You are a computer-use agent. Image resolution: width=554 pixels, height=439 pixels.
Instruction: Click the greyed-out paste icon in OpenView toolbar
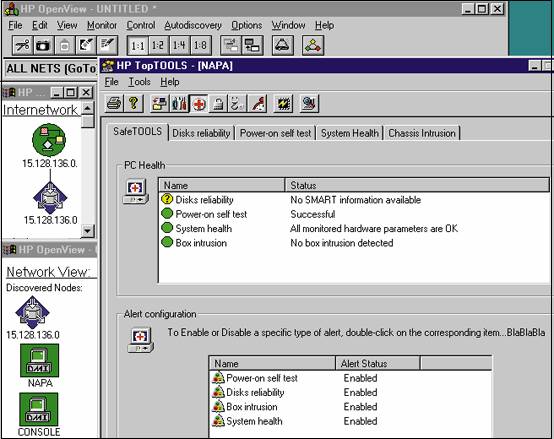tap(64, 45)
